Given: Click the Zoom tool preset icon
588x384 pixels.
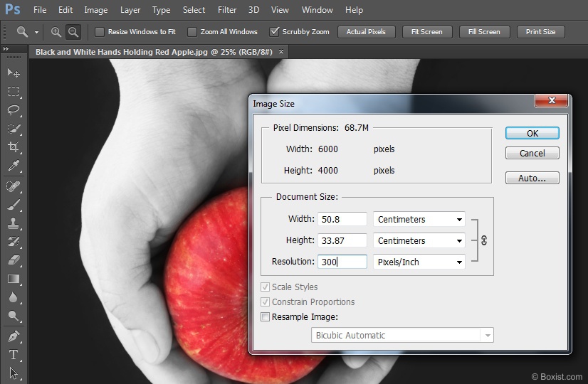Looking at the screenshot, I should tap(22, 32).
